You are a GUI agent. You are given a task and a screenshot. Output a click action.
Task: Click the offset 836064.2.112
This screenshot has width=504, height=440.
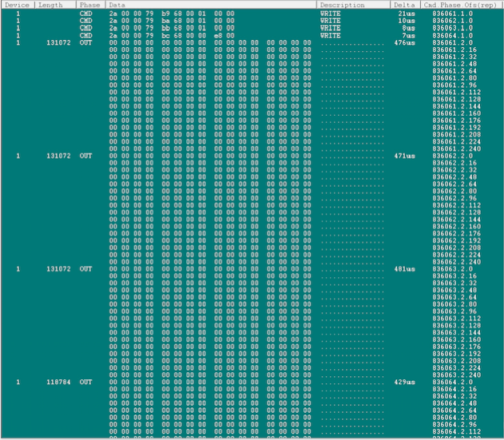tap(456, 431)
